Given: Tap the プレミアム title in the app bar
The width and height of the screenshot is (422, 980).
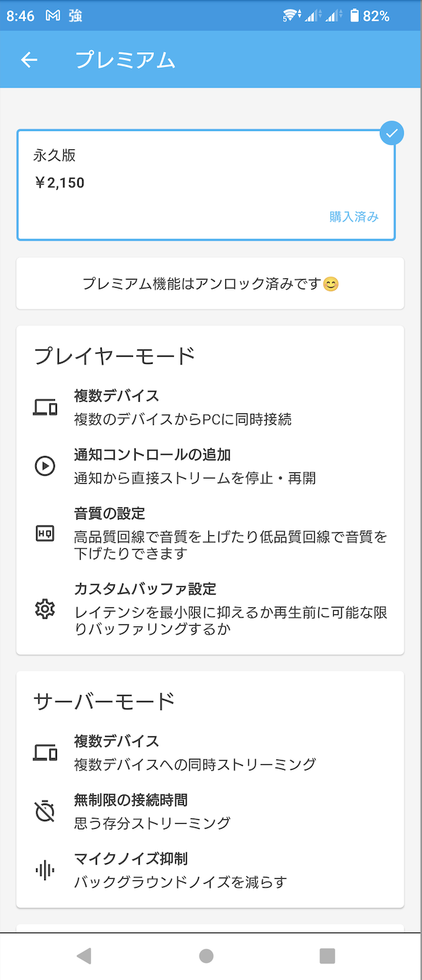Looking at the screenshot, I should click(x=125, y=60).
